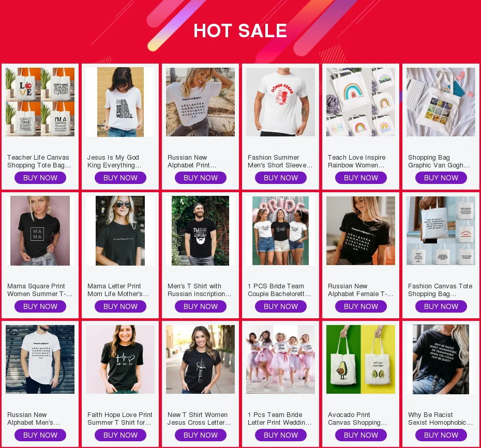The width and height of the screenshot is (481, 448).
Task: Open the Fashion Canvas Tote Shopping Bag image
Action: [441, 231]
